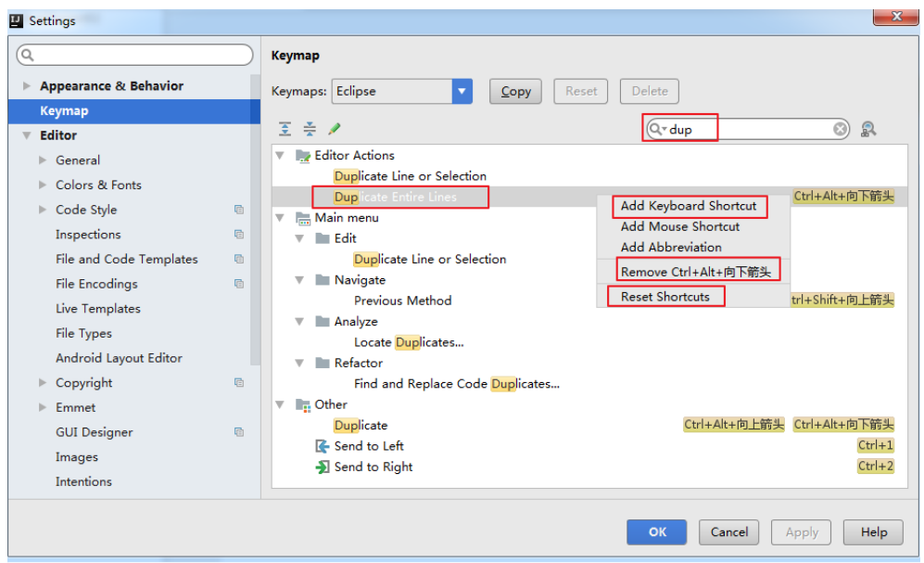Click the IntelliJ logo in title bar

(16, 21)
